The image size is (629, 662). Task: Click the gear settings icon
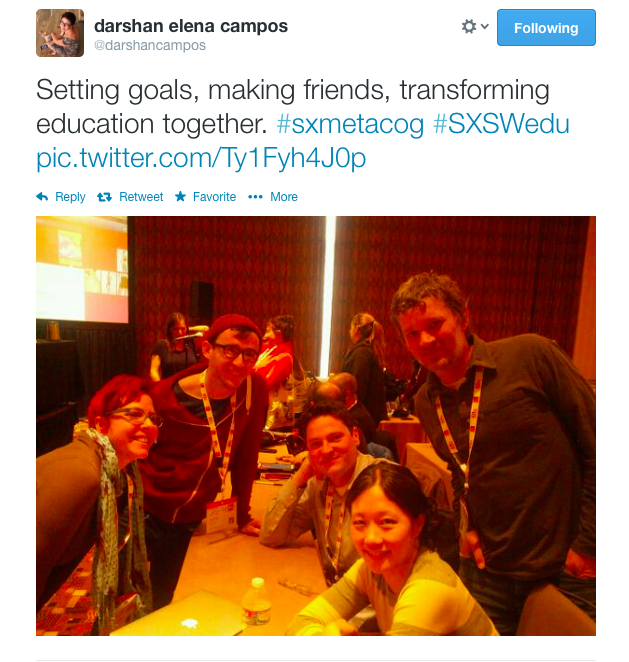(x=469, y=26)
